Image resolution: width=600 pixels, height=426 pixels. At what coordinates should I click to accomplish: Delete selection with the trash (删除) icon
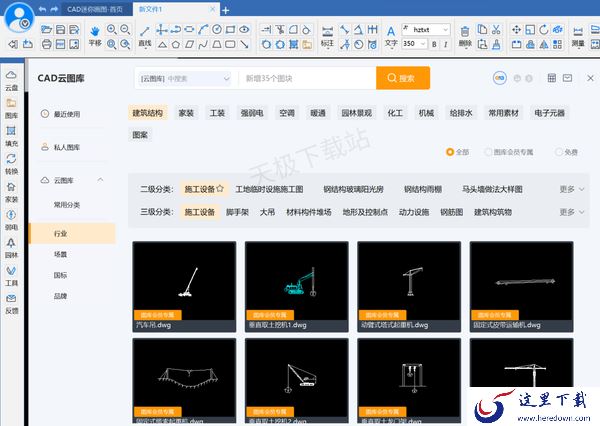(x=465, y=36)
